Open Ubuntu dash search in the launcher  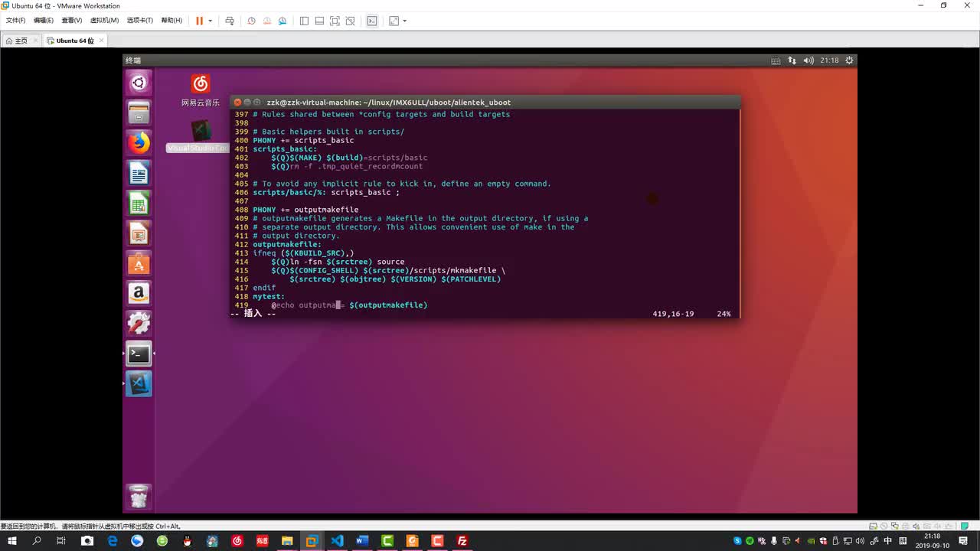[x=139, y=83]
